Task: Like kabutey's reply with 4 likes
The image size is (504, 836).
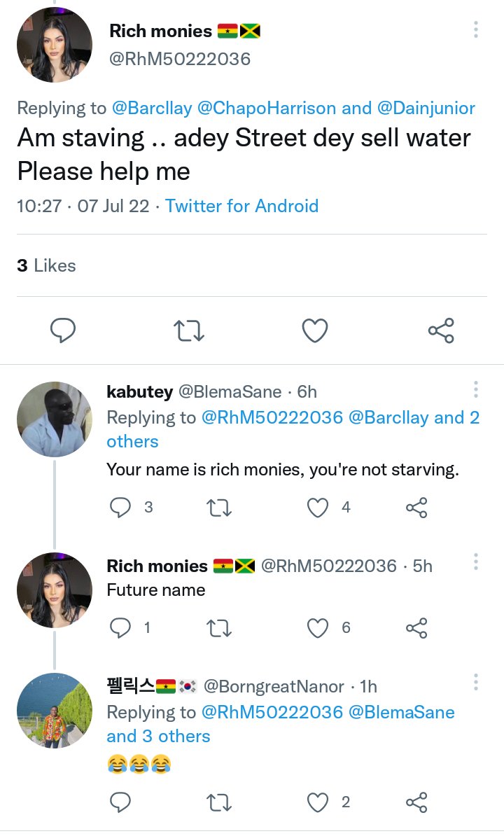Action: click(318, 508)
